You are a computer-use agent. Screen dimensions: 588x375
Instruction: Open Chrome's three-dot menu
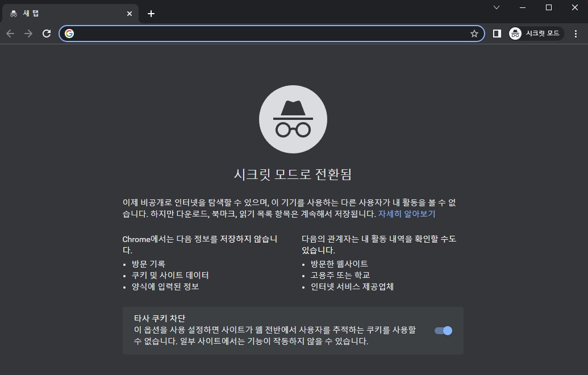(x=577, y=34)
